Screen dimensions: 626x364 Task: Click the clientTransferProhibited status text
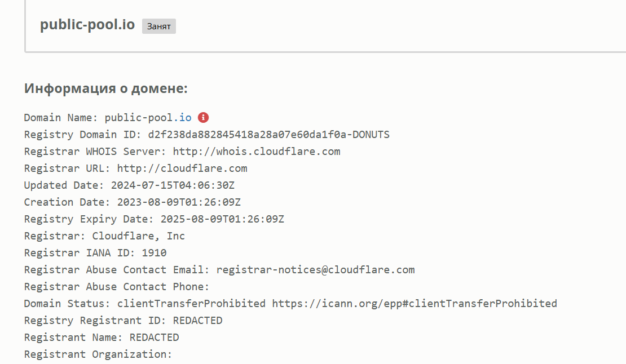191,304
